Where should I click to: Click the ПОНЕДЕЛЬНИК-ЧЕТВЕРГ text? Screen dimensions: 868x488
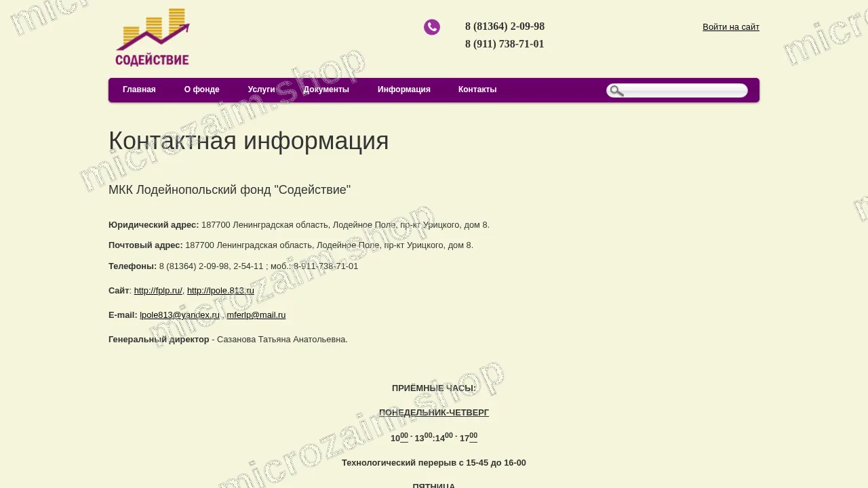[x=434, y=413]
